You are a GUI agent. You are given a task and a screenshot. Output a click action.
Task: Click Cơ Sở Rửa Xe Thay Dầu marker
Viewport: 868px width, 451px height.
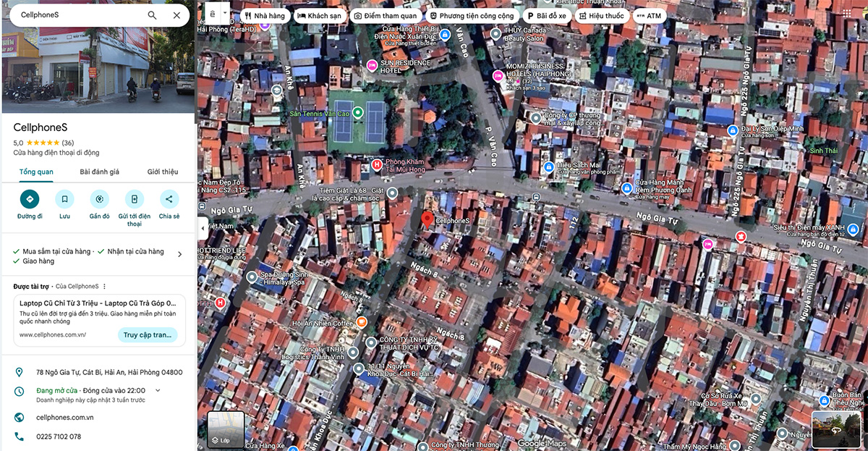point(756,399)
